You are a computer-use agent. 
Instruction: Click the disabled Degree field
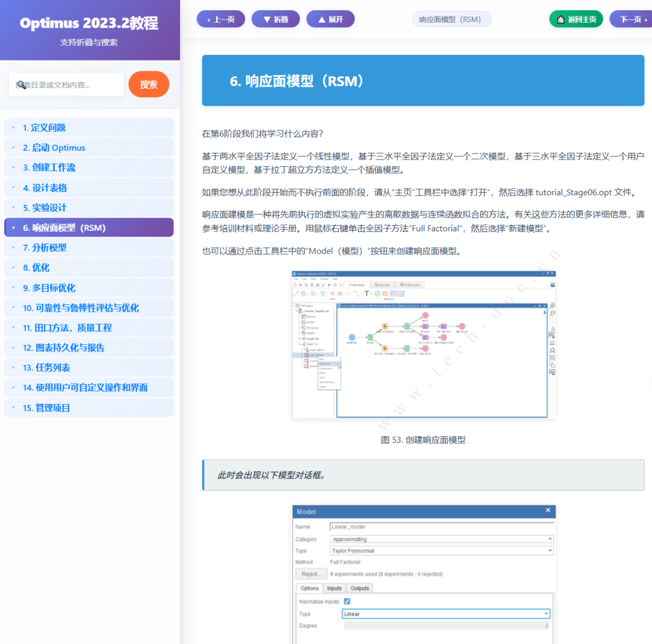pyautogui.click(x=447, y=626)
